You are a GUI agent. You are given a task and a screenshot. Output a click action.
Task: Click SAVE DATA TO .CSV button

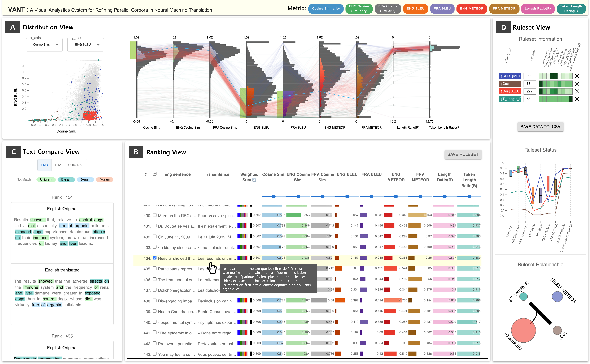click(540, 127)
